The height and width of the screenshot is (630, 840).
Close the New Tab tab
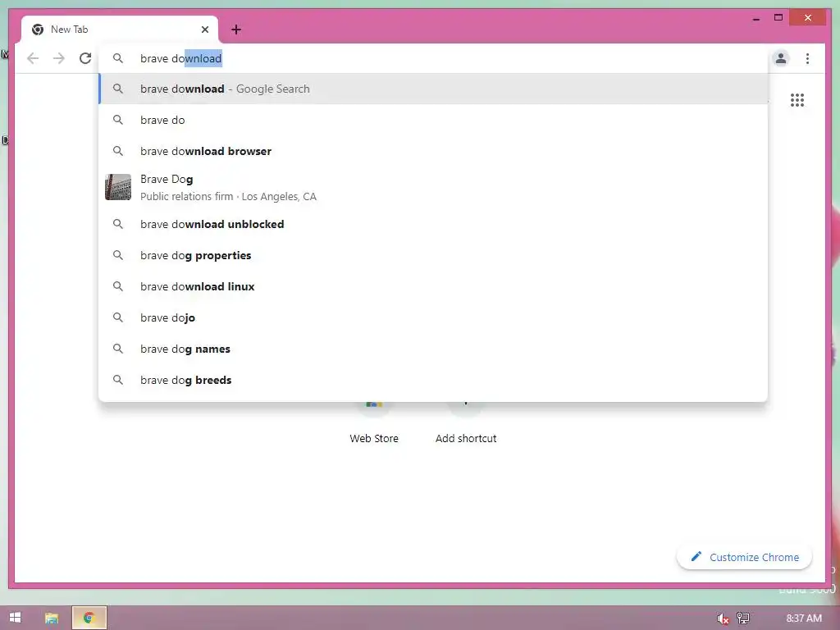(x=204, y=30)
